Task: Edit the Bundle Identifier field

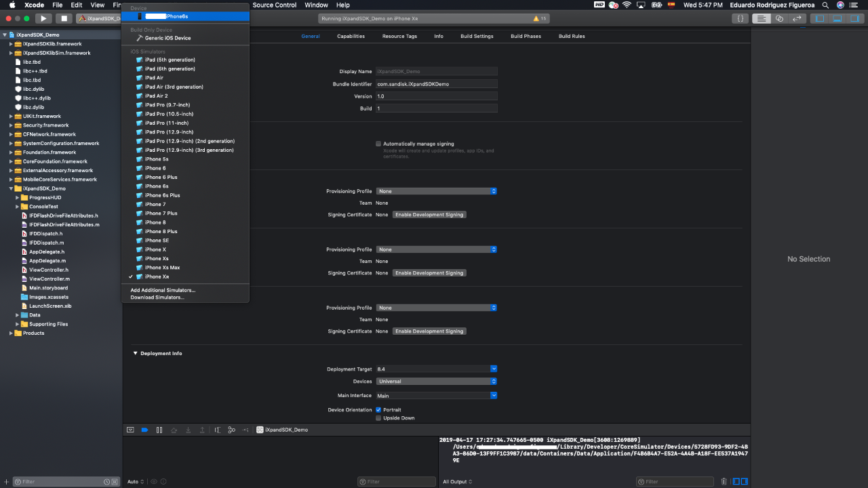Action: (x=436, y=84)
